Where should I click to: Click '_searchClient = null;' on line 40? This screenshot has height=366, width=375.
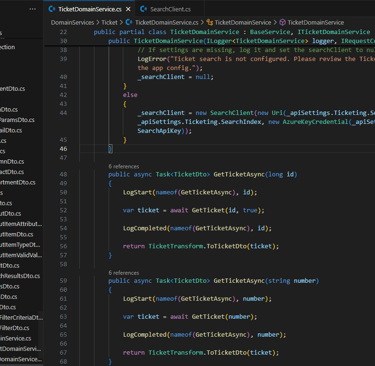pos(175,77)
